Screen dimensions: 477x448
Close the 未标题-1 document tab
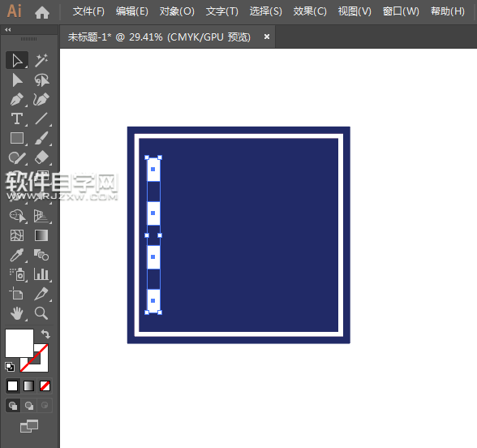(267, 37)
